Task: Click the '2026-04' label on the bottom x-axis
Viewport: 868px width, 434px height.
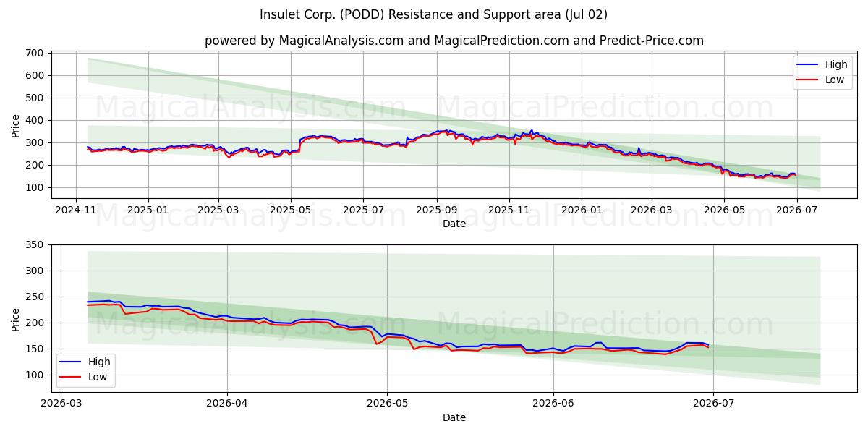Action: click(x=227, y=404)
